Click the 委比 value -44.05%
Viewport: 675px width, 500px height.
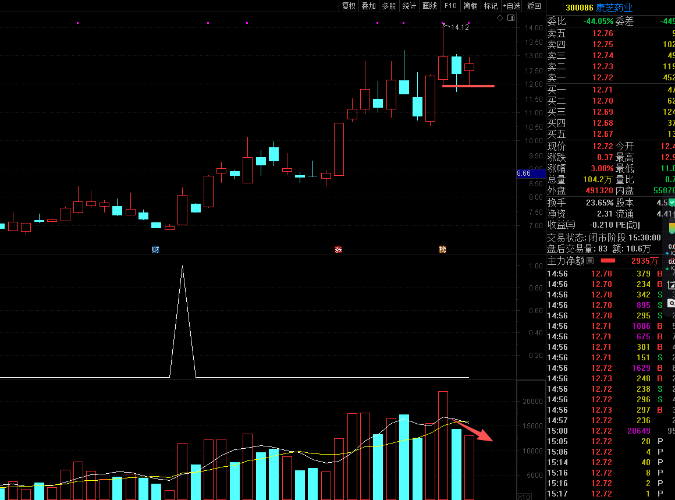pyautogui.click(x=598, y=21)
